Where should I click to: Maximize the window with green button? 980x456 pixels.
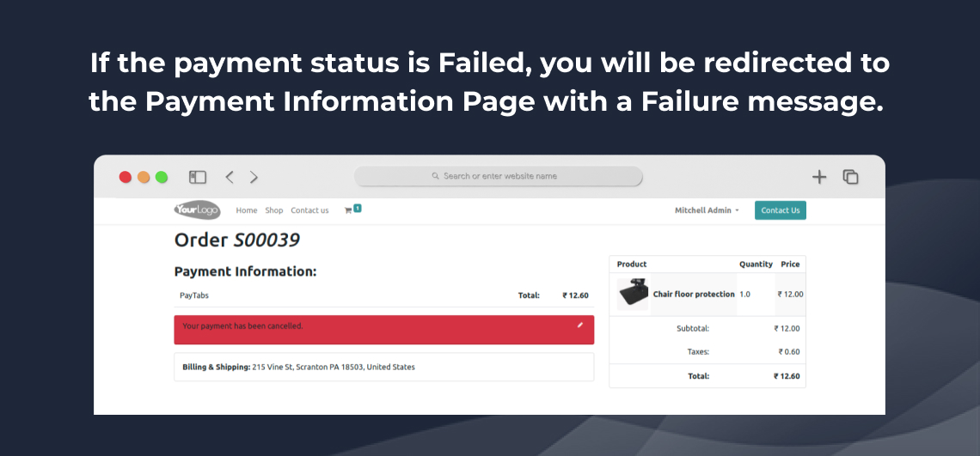tap(162, 177)
